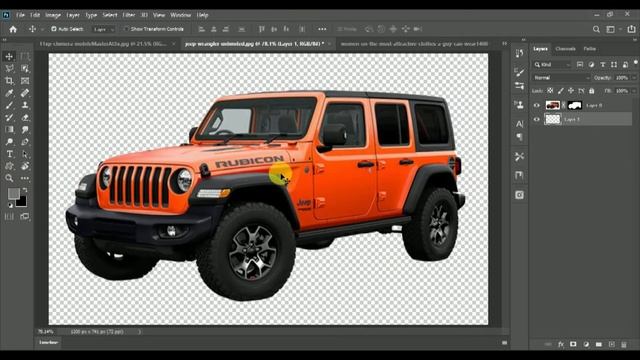Viewport: 640px width, 360px height.
Task: Open the share icon at top right
Action: (x=631, y=29)
